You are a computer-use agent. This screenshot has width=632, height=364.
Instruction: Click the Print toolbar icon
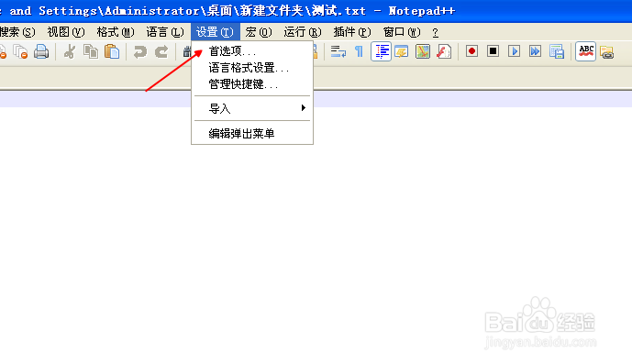point(41,51)
